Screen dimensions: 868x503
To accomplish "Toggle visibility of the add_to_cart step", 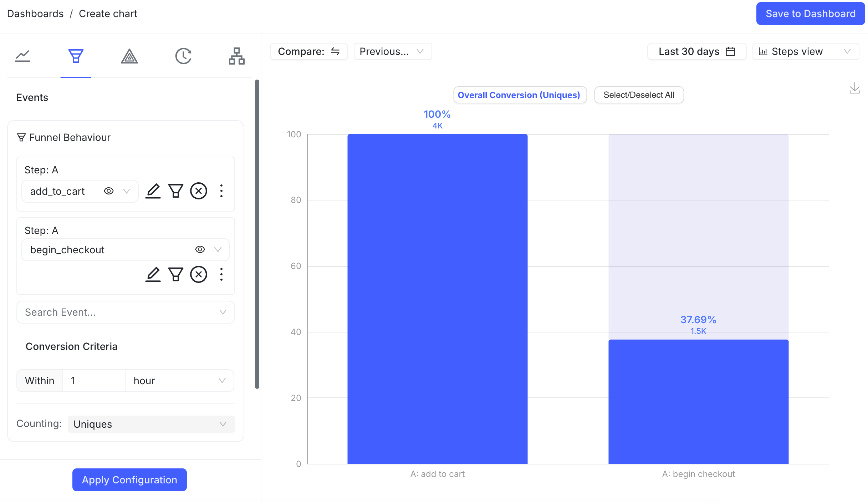I will tap(108, 191).
